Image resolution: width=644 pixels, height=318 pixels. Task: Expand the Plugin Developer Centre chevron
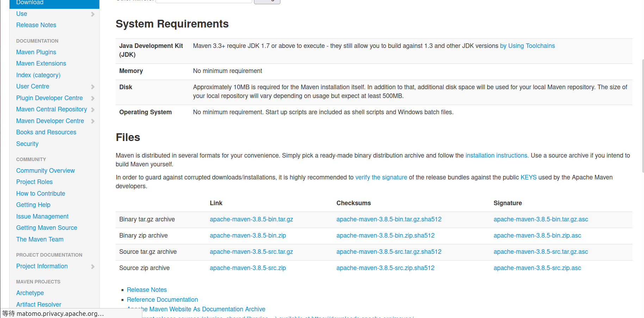pos(93,98)
